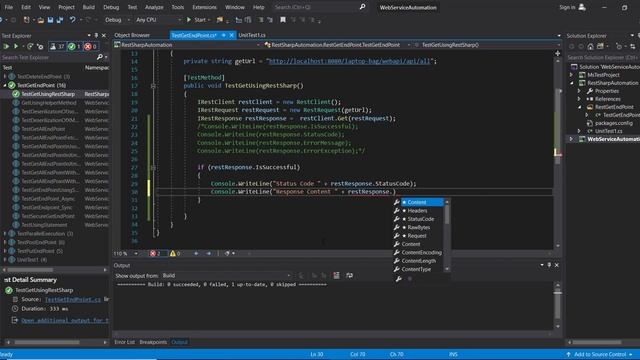This screenshot has height=360, width=640.
Task: Open the Build menu
Action: pos(89,7)
